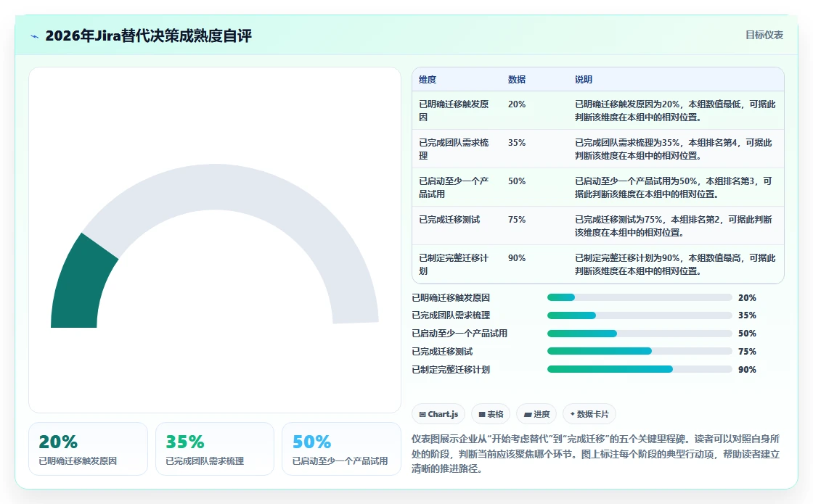Open the 20% 已明确迁移触发原因 card

coord(88,449)
